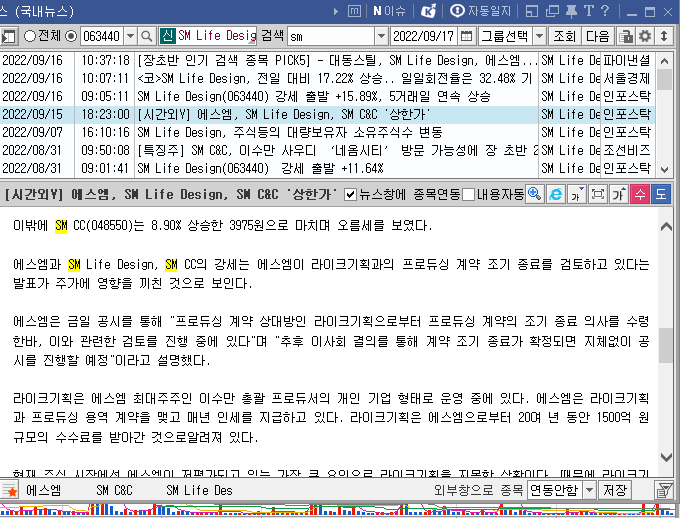Click the SM Life Desig stock name label

pos(217,36)
